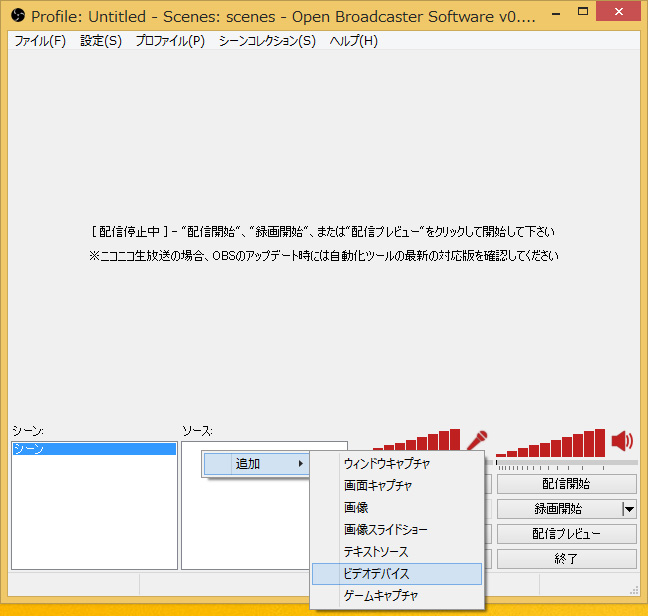Image resolution: width=648 pixels, height=616 pixels.
Task: Click the 終了 button to exit
Action: (567, 559)
